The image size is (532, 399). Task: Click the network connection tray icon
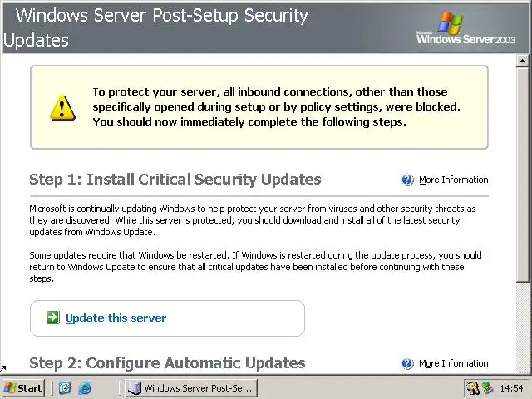click(x=487, y=387)
